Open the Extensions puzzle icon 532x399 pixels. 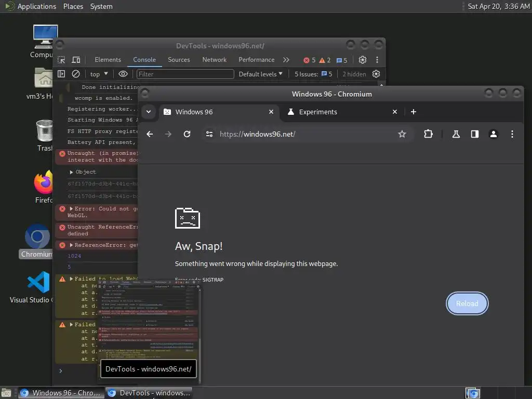[x=428, y=134]
